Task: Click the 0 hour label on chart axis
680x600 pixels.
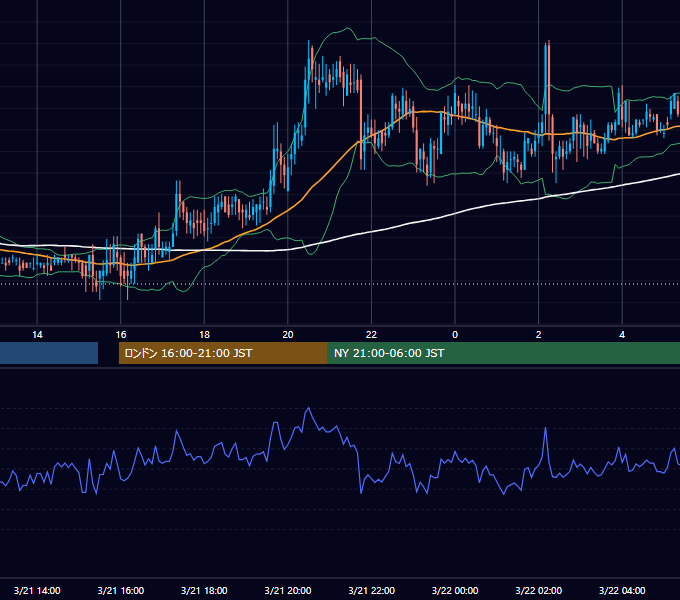Action: pos(455,335)
